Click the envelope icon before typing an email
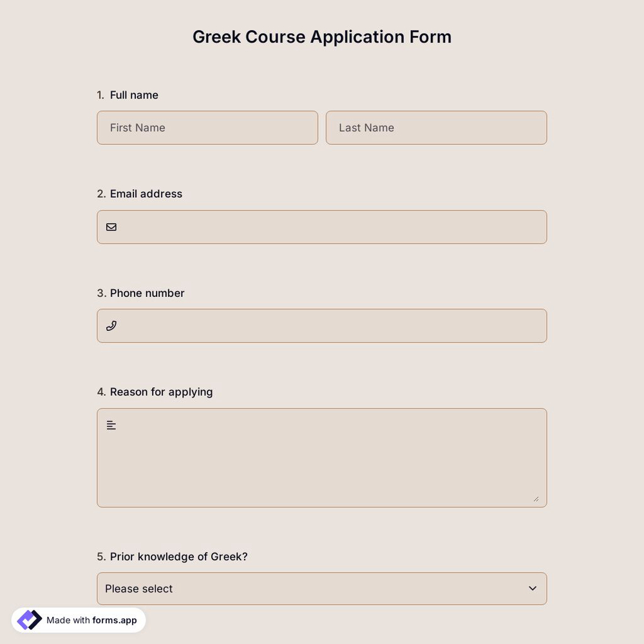Screen dimensions: 644x644 point(111,227)
